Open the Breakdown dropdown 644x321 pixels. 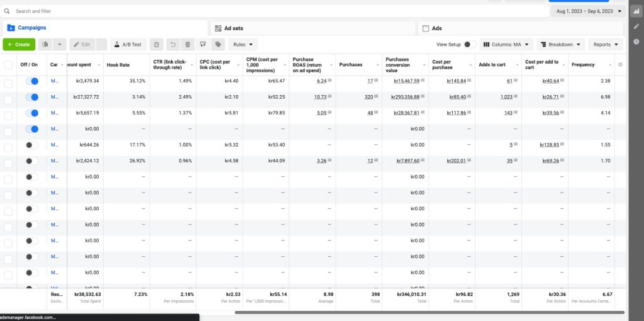pyautogui.click(x=560, y=45)
